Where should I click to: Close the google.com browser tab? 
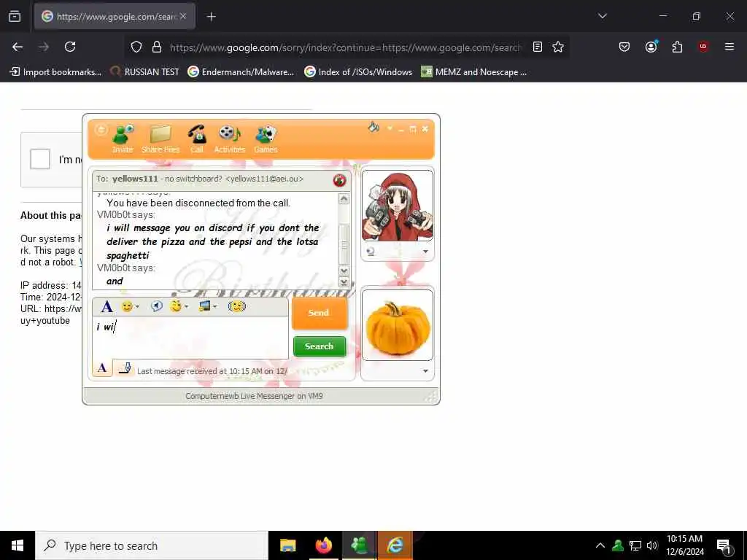pyautogui.click(x=183, y=16)
